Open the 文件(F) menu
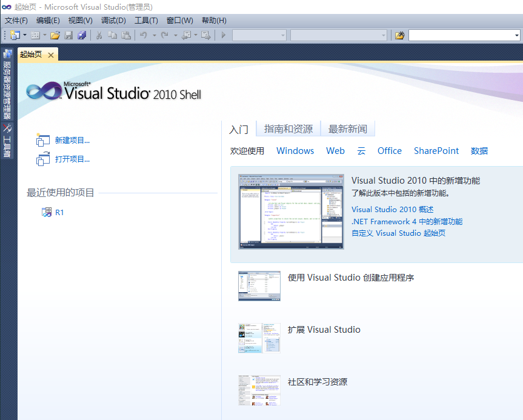This screenshot has width=523, height=420. [16, 21]
